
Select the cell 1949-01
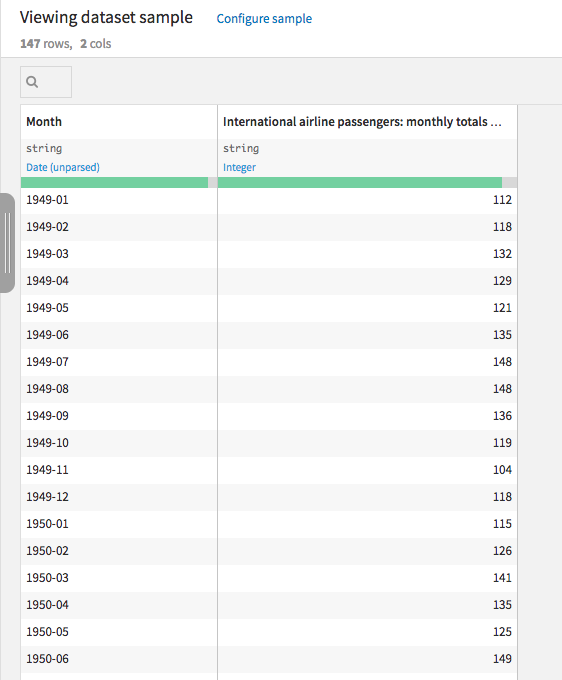pos(119,200)
